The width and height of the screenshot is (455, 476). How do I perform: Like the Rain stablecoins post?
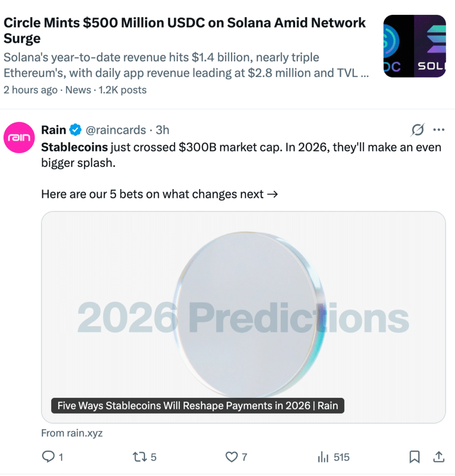coord(231,457)
